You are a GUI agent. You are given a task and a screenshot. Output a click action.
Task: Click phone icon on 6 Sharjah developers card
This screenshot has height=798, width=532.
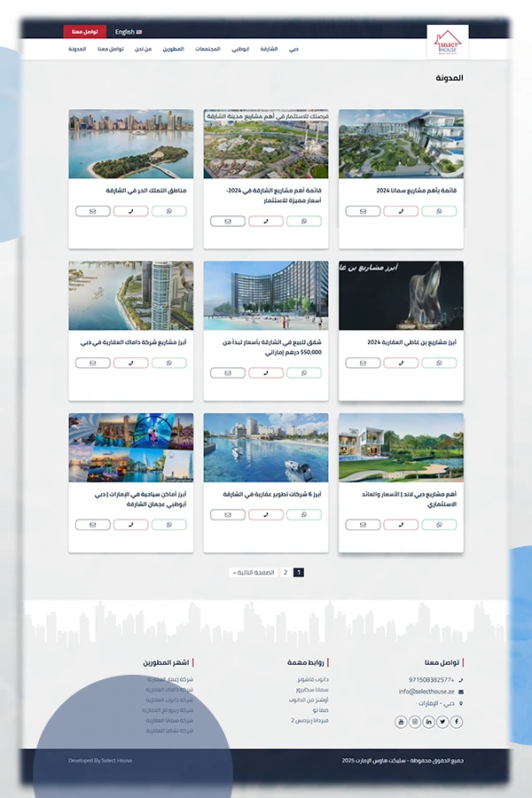266,515
